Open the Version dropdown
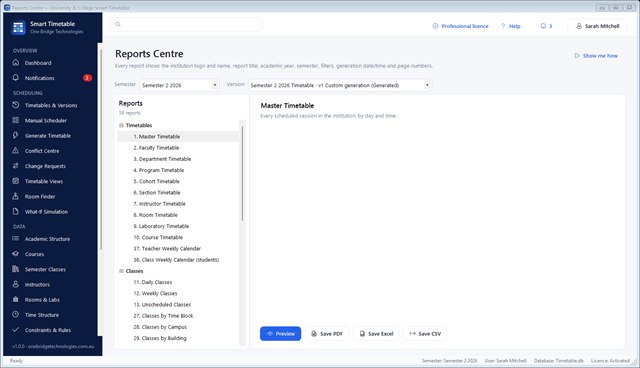 340,85
